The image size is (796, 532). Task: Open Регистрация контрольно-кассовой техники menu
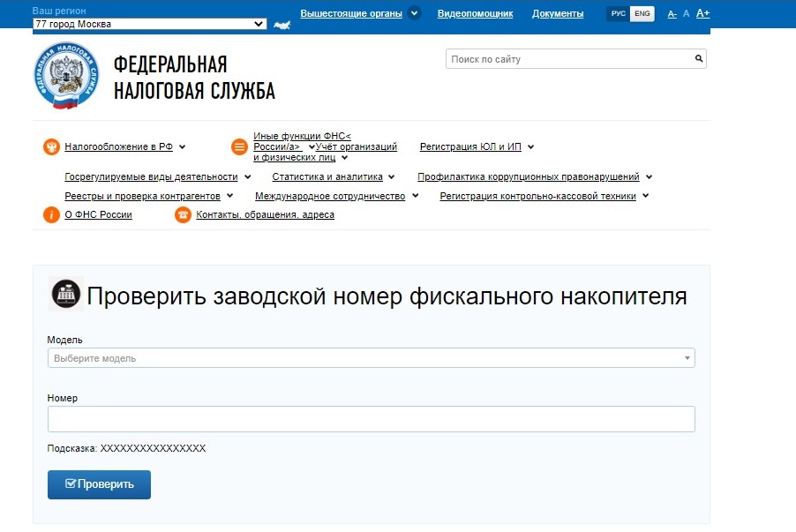[x=537, y=196]
